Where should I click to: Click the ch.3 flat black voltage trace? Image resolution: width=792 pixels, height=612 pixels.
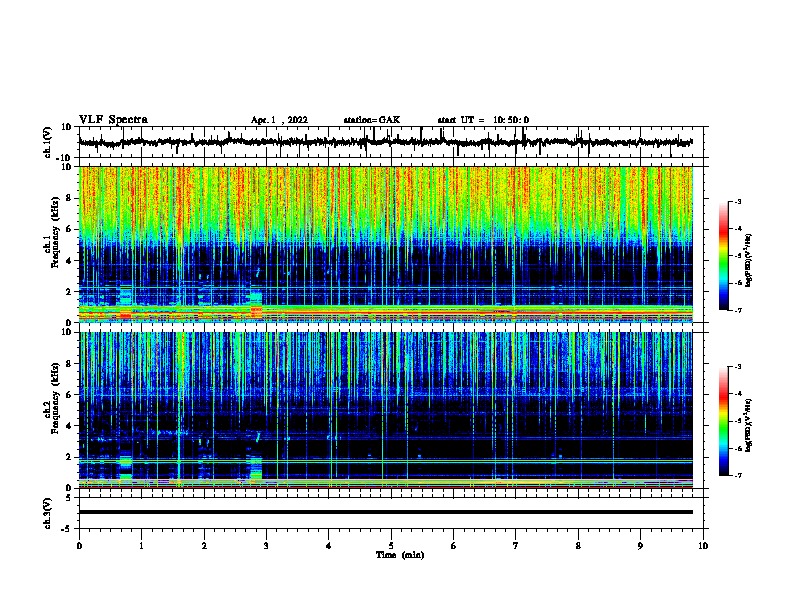385,512
